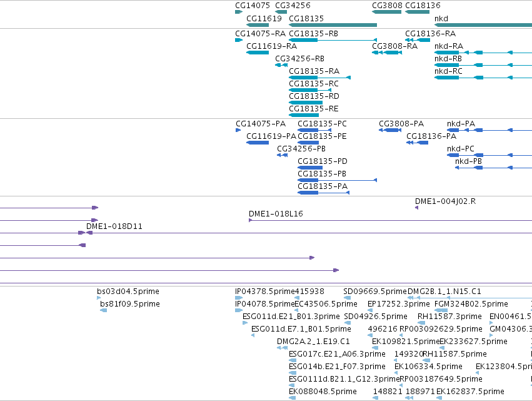Click the CG11619-RA transcript bar glyph
532x401 pixels.
click(258, 53)
